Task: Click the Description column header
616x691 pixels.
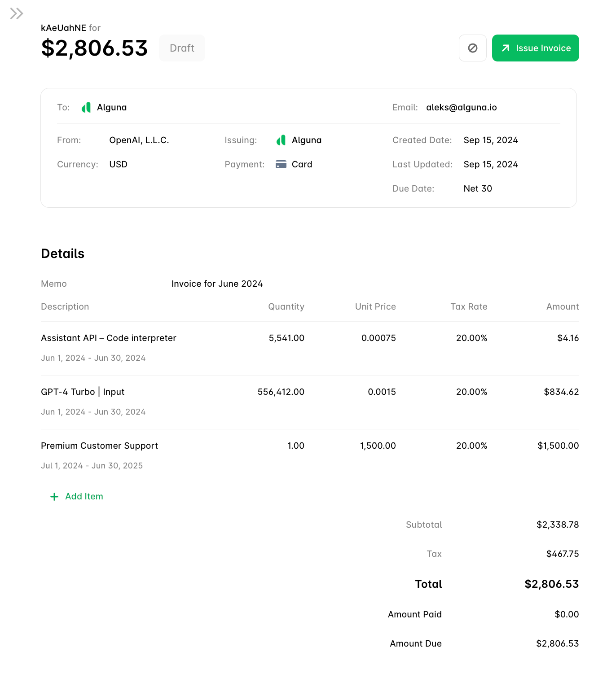Action: pos(65,306)
